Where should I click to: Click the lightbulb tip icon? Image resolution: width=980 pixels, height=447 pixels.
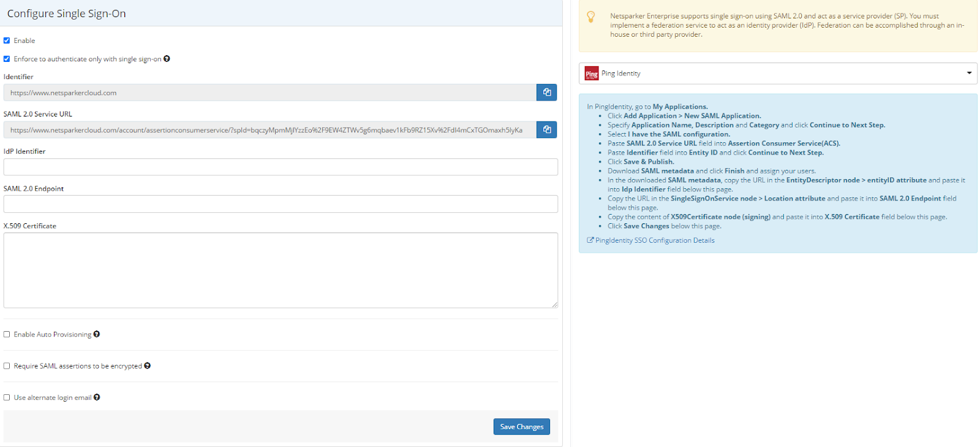tap(591, 17)
